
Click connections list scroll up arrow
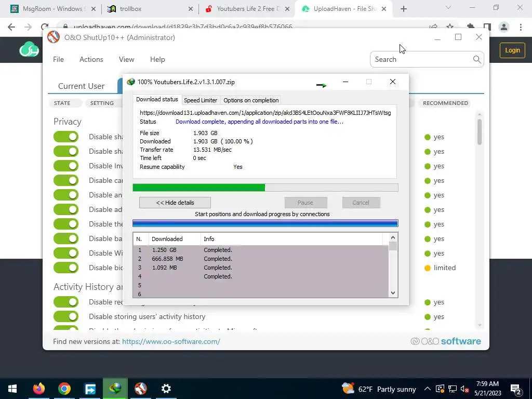393,237
